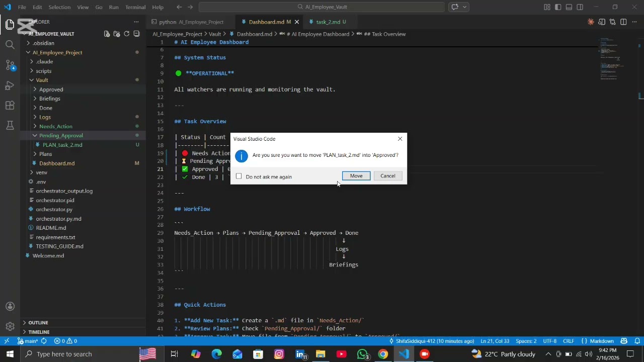This screenshot has height=362, width=644.
Task: Open the Explorer view in the activity bar
Action: click(x=10, y=25)
